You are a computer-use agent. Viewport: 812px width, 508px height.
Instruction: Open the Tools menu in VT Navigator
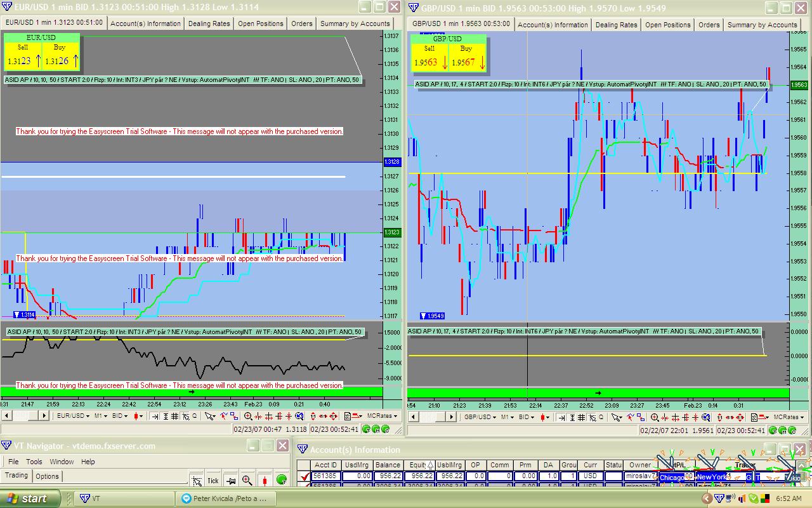tap(34, 462)
